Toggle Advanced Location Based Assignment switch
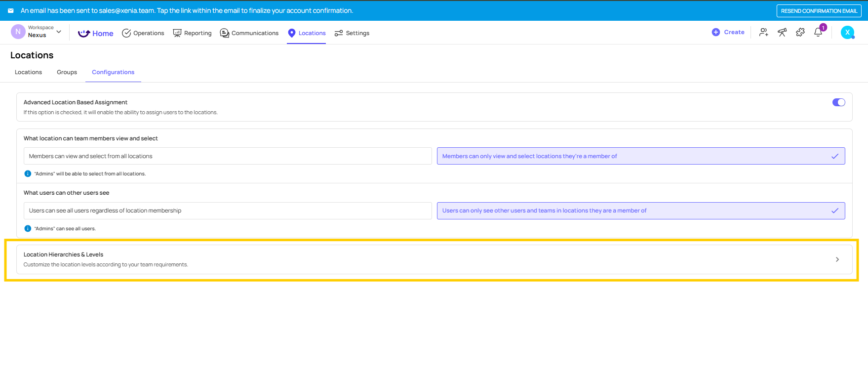The image size is (868, 384). pyautogui.click(x=838, y=102)
